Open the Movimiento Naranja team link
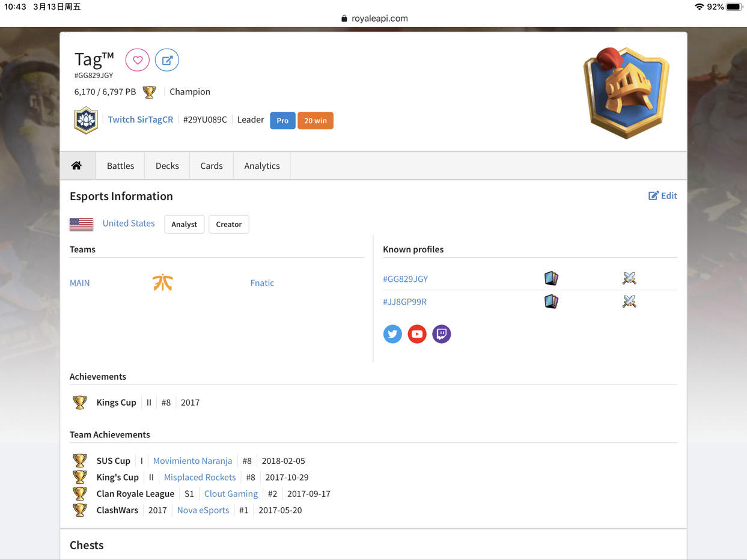Viewport: 747px width, 560px height. [192, 461]
